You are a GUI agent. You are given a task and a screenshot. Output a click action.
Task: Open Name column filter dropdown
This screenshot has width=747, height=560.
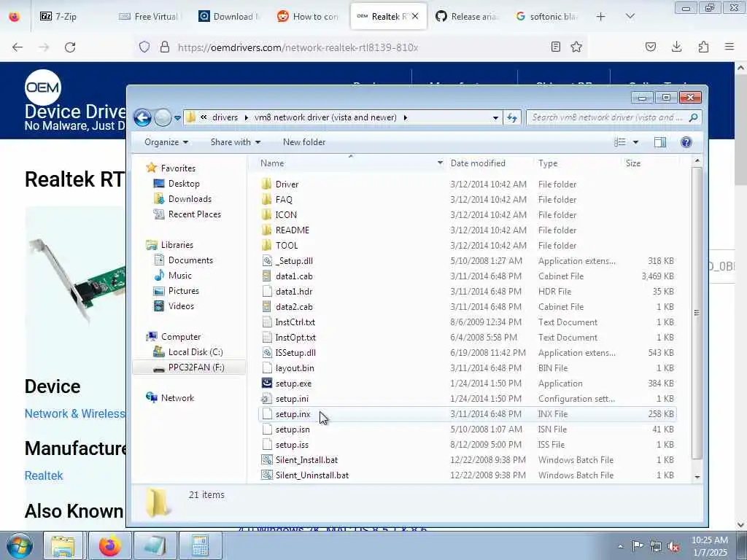click(x=440, y=163)
